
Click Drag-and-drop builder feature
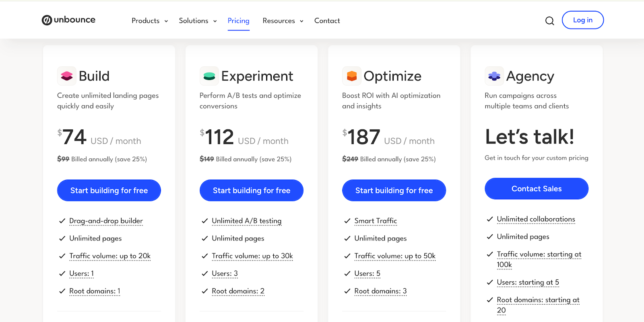click(106, 221)
